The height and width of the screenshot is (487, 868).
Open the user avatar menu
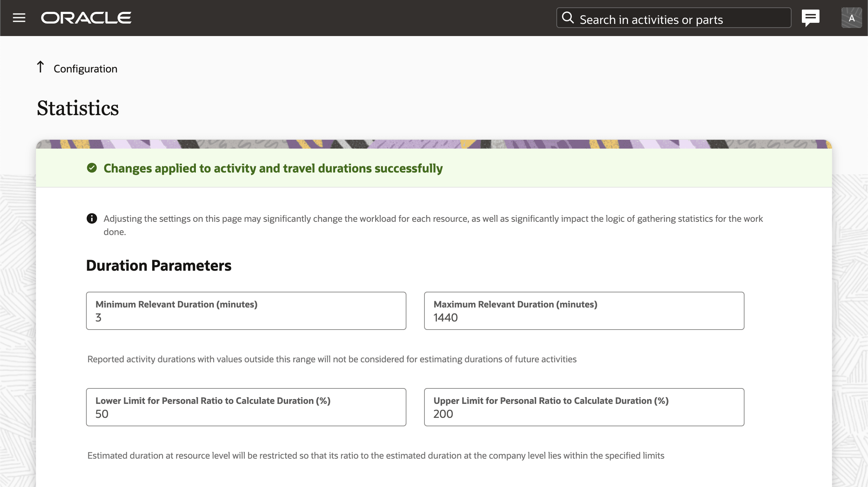pos(851,18)
